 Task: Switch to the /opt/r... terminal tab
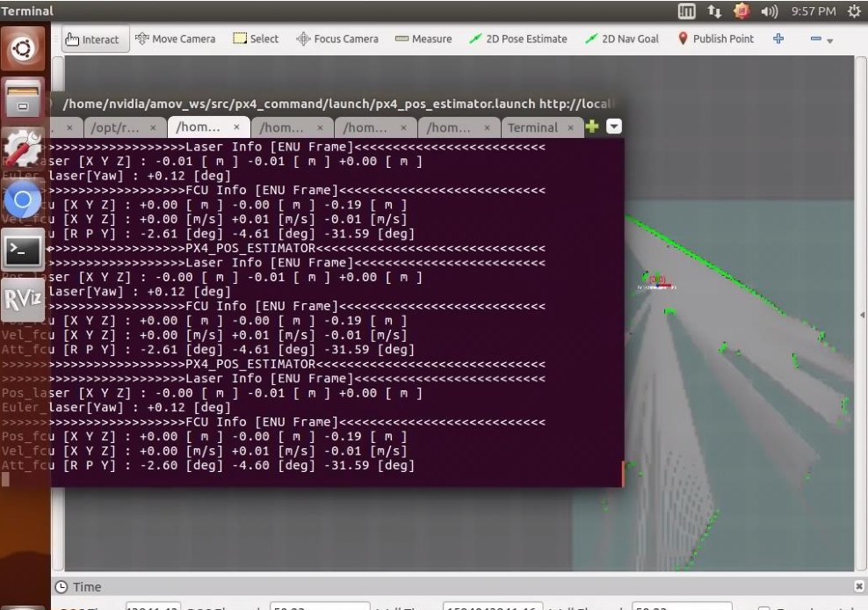(115, 127)
